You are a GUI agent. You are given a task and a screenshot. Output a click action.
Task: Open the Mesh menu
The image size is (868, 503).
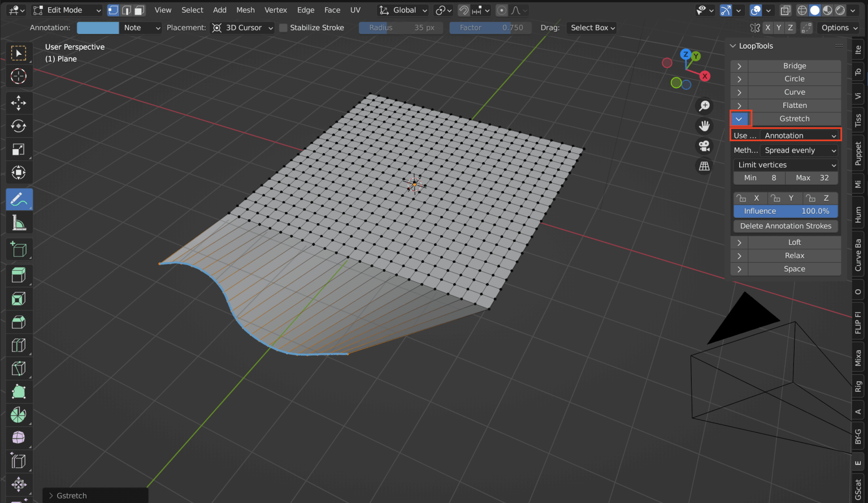click(245, 10)
